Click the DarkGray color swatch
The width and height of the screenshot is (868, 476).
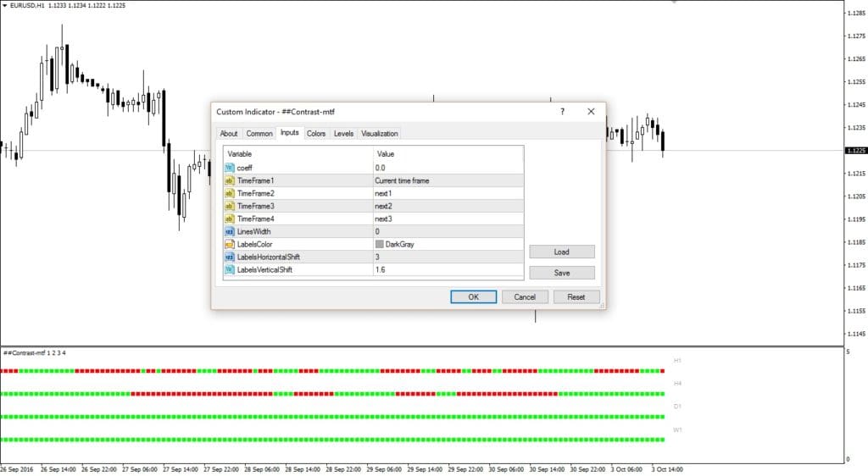pos(379,244)
